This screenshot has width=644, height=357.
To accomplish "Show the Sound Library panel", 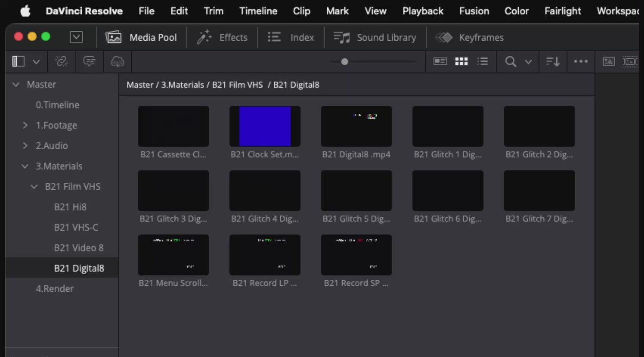I will click(375, 38).
